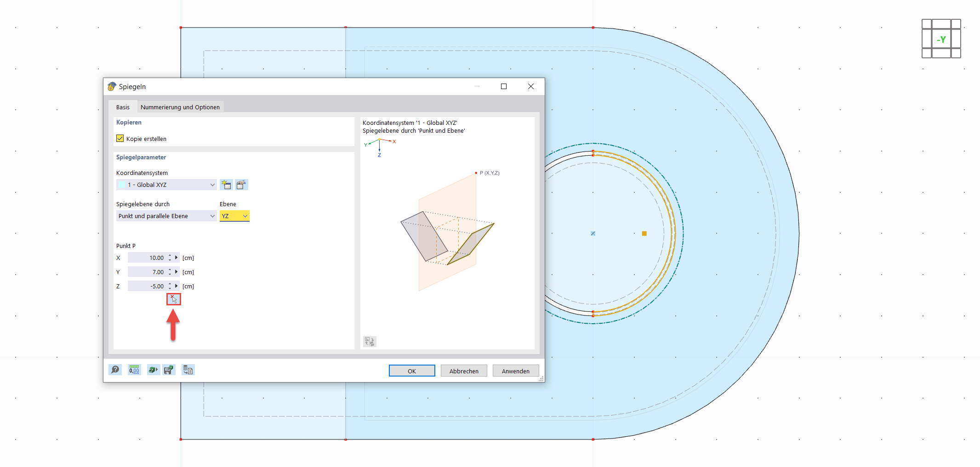Viewport: 980px width, 467px height.
Task: Confirm the mirror operation with OK
Action: coord(411,371)
